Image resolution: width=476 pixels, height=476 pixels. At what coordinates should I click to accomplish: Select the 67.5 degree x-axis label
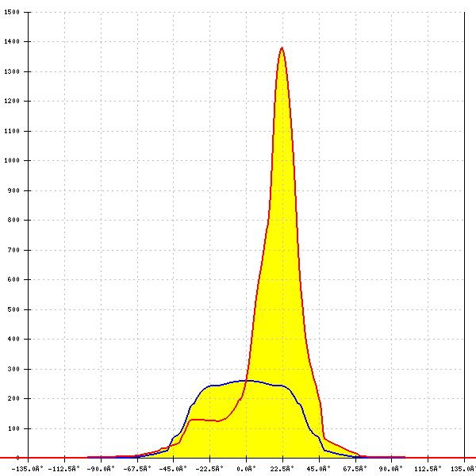355,469
